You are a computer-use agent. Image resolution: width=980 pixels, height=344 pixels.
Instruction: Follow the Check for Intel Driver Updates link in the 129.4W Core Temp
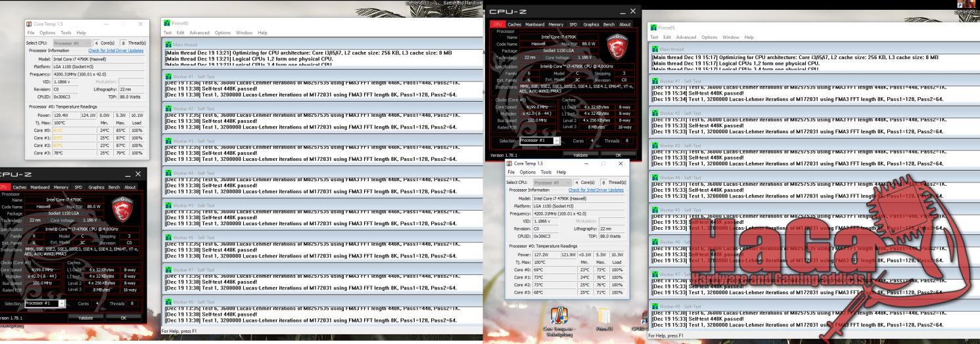pyautogui.click(x=116, y=51)
